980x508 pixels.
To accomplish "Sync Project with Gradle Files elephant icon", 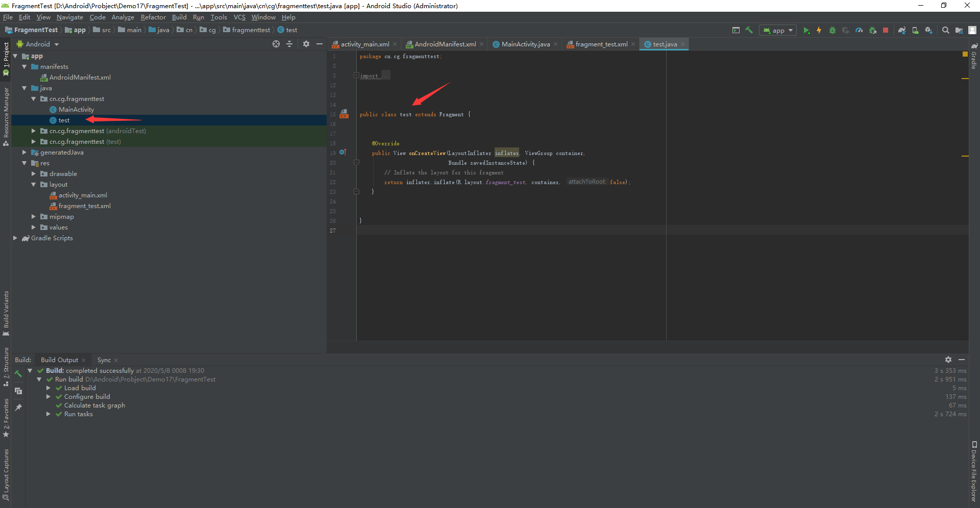I will pos(902,31).
